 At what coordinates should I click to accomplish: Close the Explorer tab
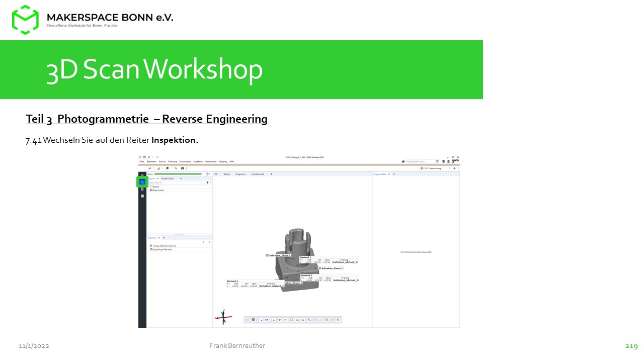click(157, 178)
